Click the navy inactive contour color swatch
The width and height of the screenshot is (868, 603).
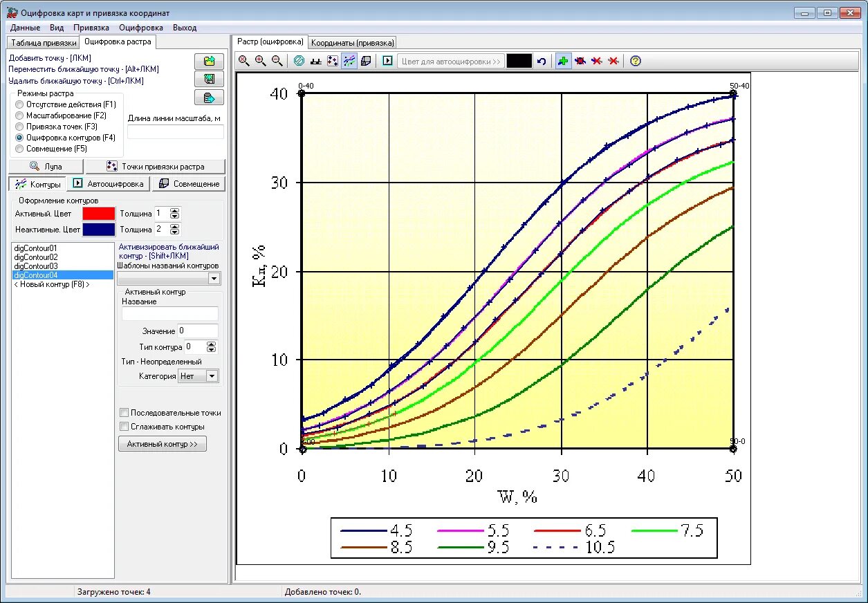pos(99,229)
